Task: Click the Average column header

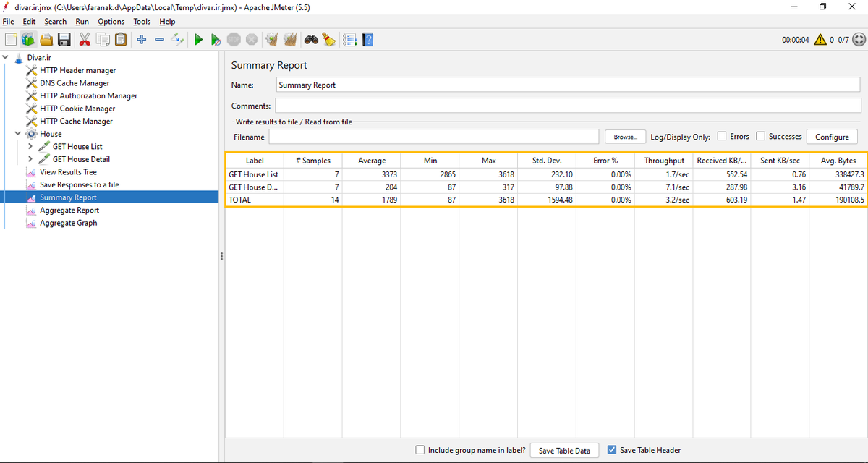Action: (372, 161)
